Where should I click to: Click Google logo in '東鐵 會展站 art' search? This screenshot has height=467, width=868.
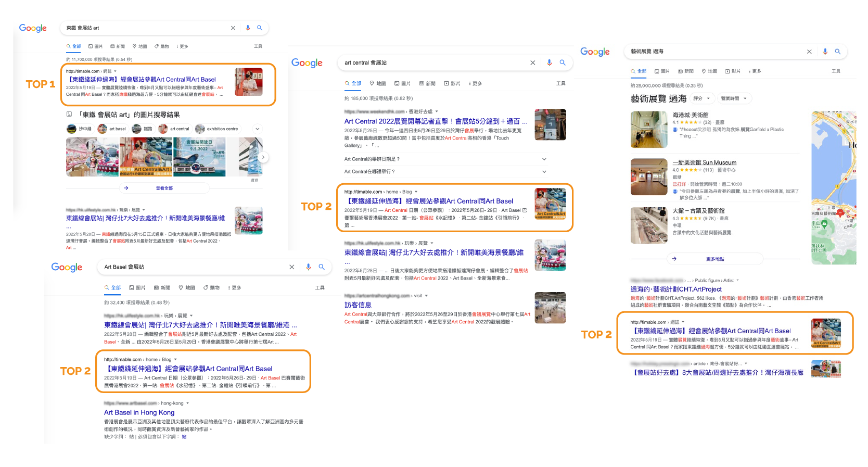point(33,28)
